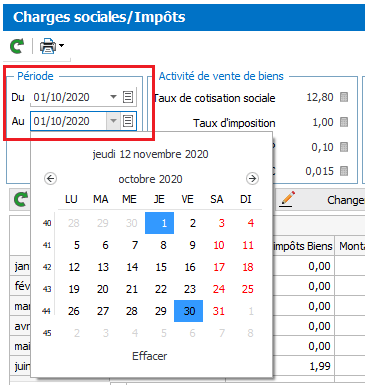Select October 1 in calendar

(159, 223)
